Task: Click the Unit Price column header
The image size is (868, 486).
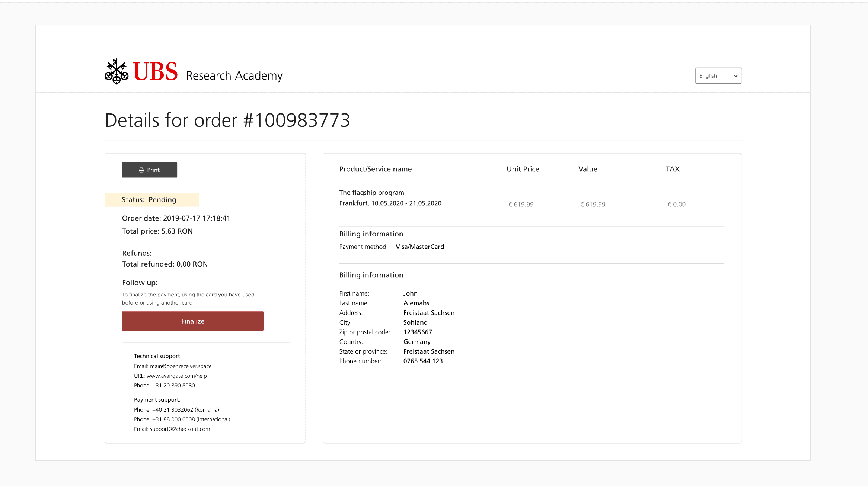Action: click(x=523, y=169)
